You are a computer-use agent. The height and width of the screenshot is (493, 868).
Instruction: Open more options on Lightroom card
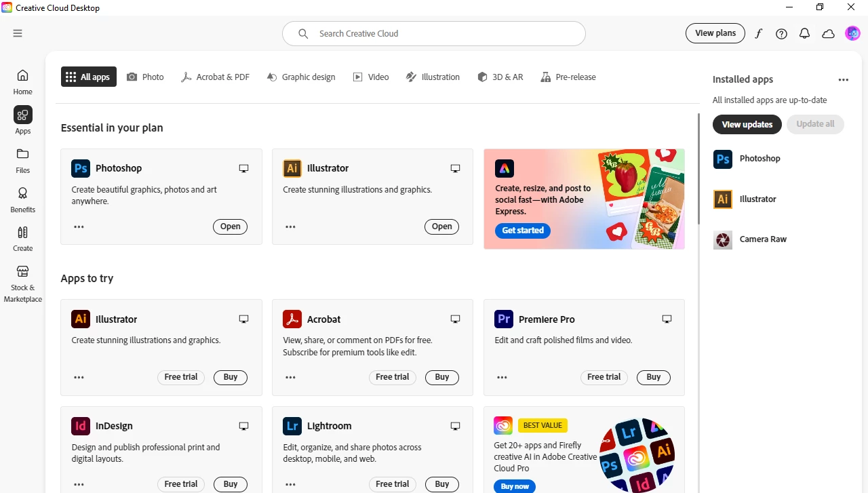point(290,485)
